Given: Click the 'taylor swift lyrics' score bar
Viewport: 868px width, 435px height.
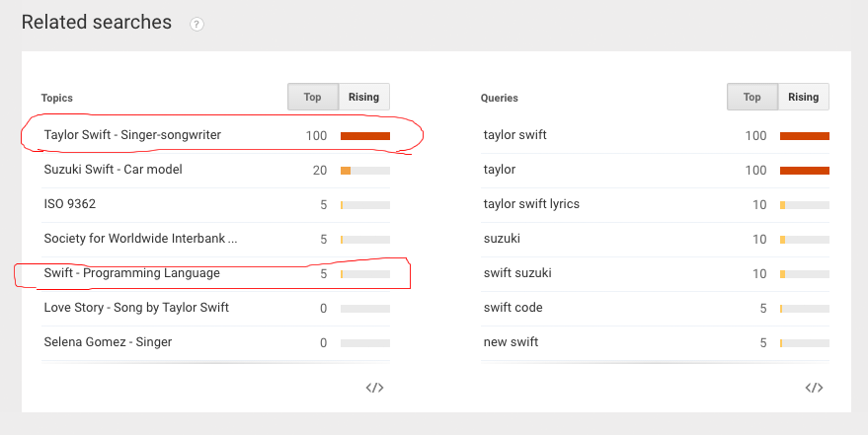Looking at the screenshot, I should click(805, 205).
